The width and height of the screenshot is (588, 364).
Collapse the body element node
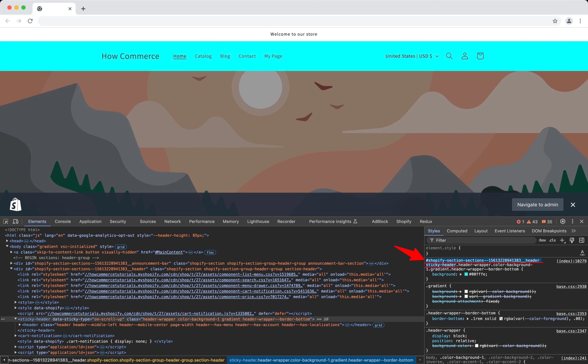[x=7, y=246]
